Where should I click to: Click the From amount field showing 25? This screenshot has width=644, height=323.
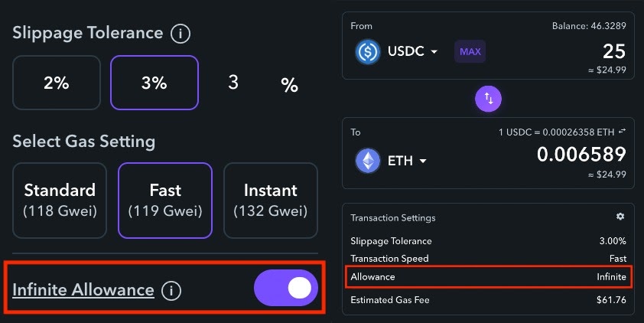tap(614, 51)
